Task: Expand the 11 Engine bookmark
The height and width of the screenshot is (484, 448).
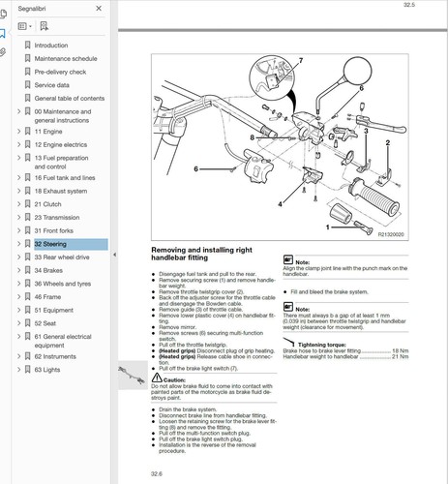Action: tap(19, 132)
